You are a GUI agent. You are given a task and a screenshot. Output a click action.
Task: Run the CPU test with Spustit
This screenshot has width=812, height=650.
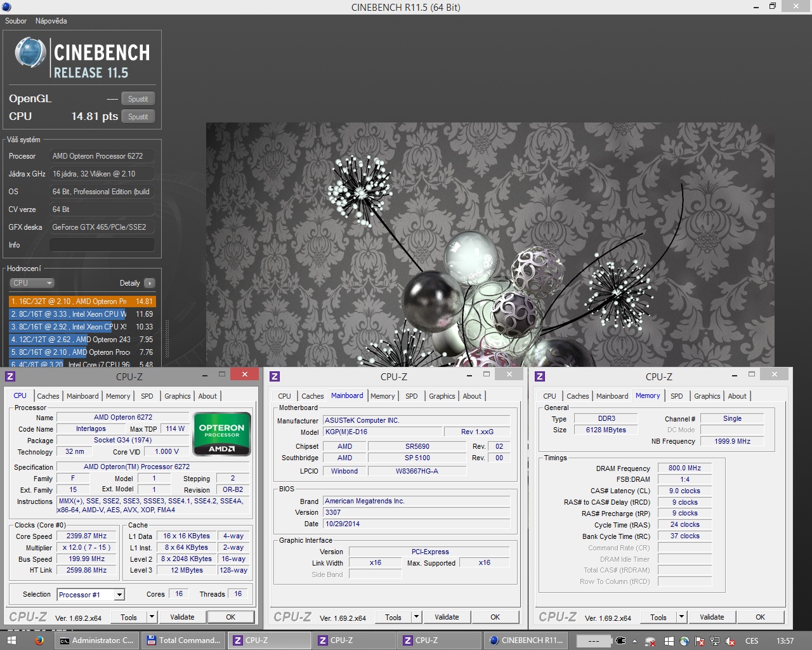coord(138,117)
